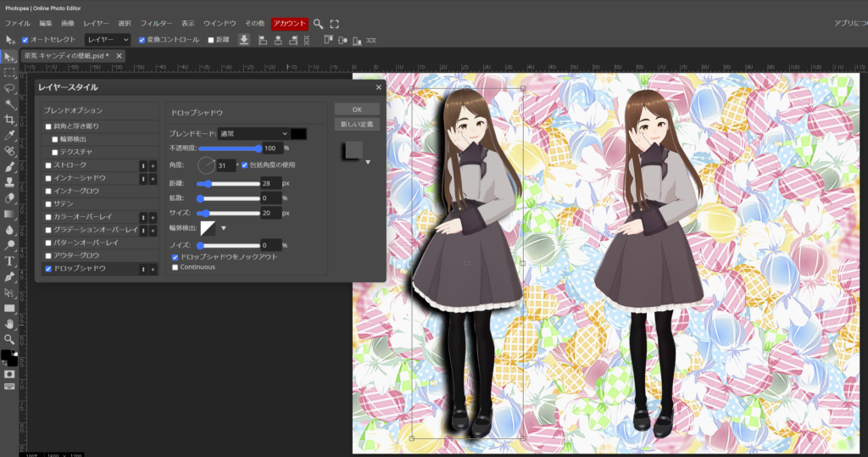Select the Lasso tool

[10, 87]
